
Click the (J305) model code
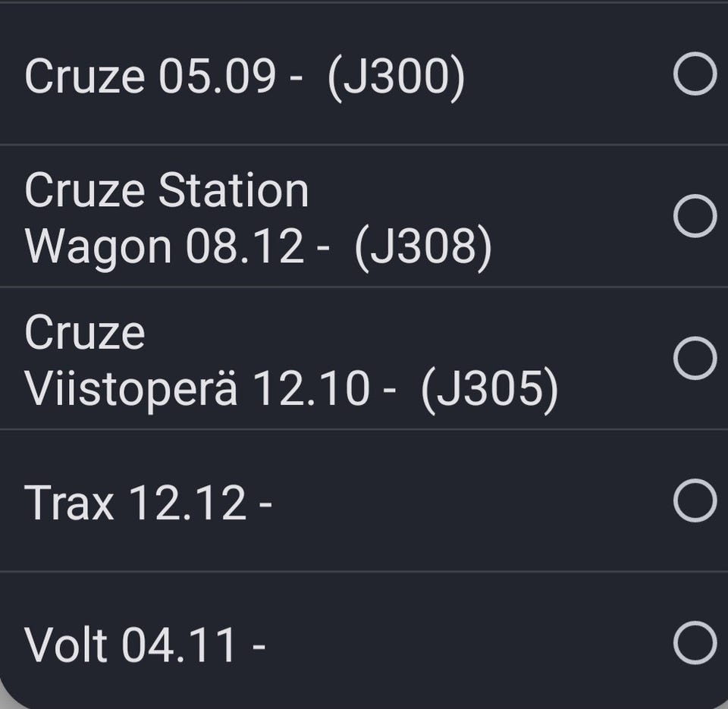coord(489,389)
